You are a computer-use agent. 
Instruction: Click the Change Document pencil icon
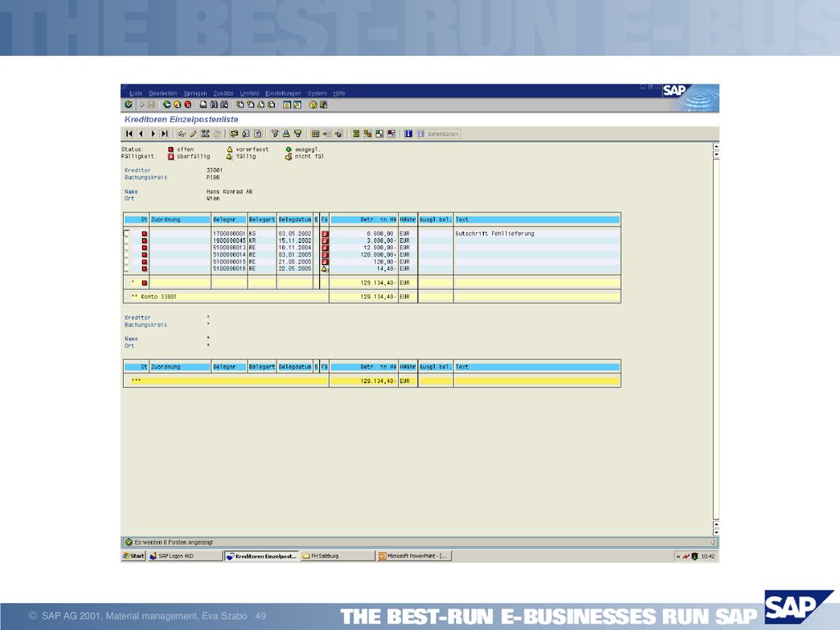[x=194, y=134]
